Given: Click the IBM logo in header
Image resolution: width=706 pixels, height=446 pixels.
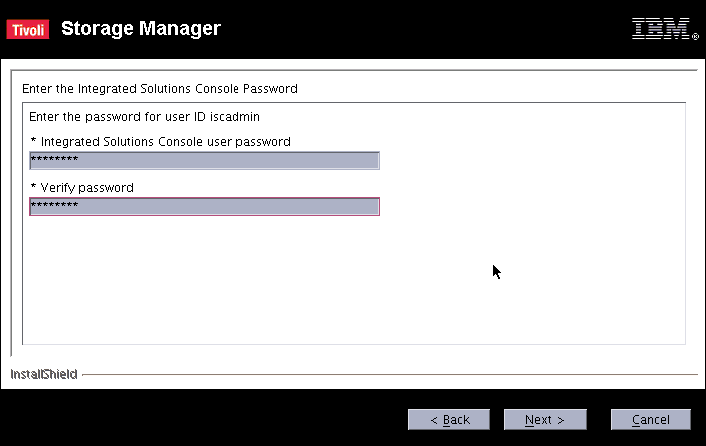Looking at the screenshot, I should (665, 29).
